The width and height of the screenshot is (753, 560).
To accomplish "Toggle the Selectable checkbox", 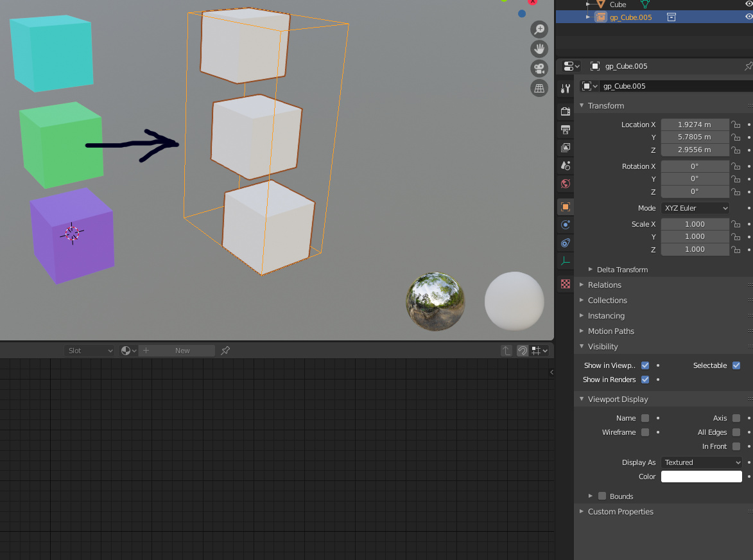I will (x=736, y=365).
